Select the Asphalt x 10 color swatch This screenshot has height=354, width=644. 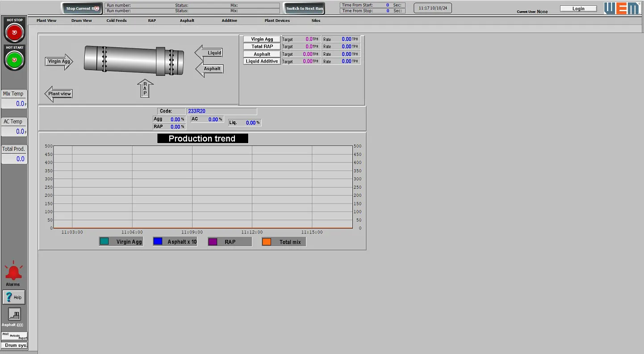157,241
